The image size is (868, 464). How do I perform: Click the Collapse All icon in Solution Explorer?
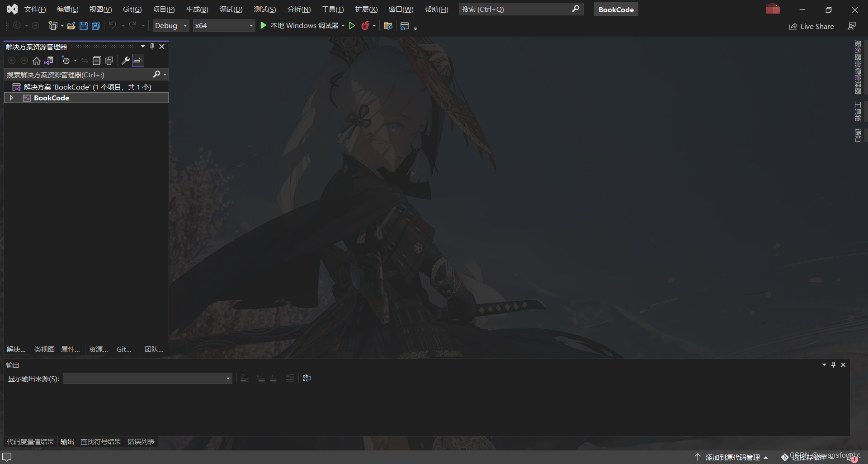(97, 61)
